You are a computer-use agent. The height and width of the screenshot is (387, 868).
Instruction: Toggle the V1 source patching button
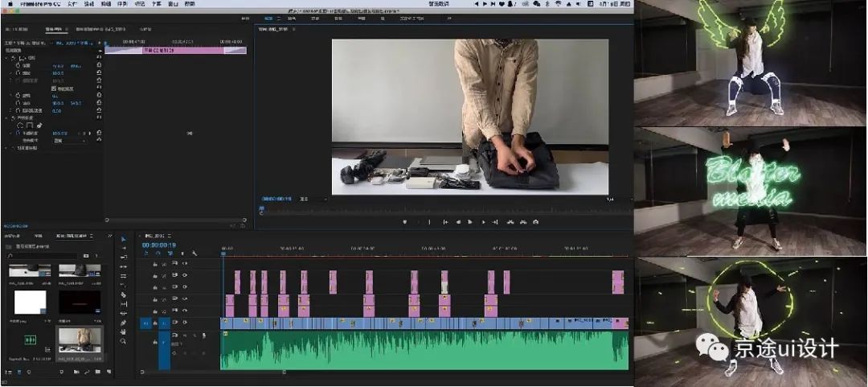(x=146, y=322)
